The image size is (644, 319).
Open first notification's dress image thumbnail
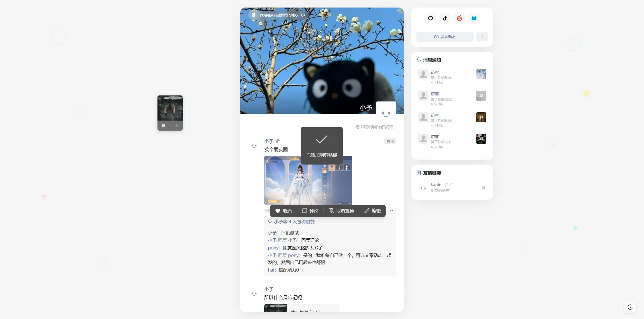481,74
